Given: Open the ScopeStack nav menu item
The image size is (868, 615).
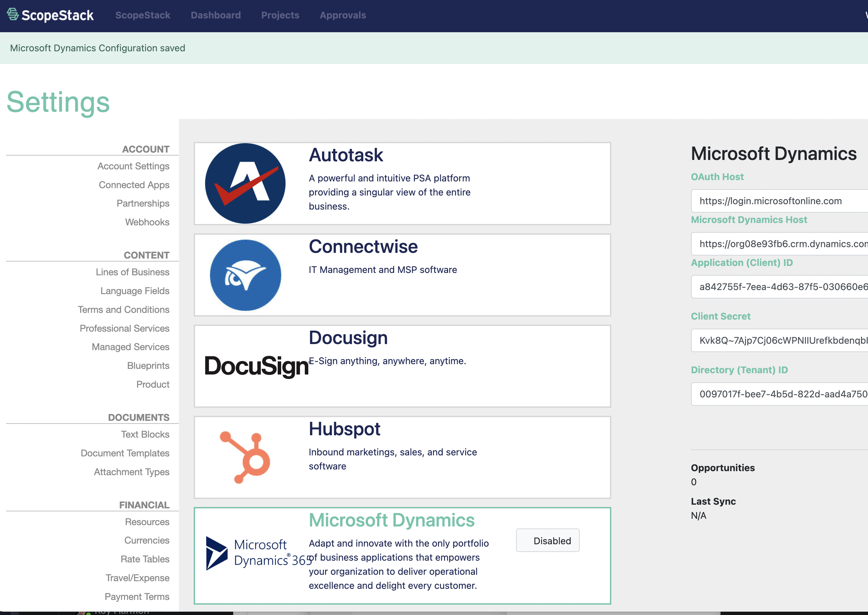Looking at the screenshot, I should tap(143, 15).
